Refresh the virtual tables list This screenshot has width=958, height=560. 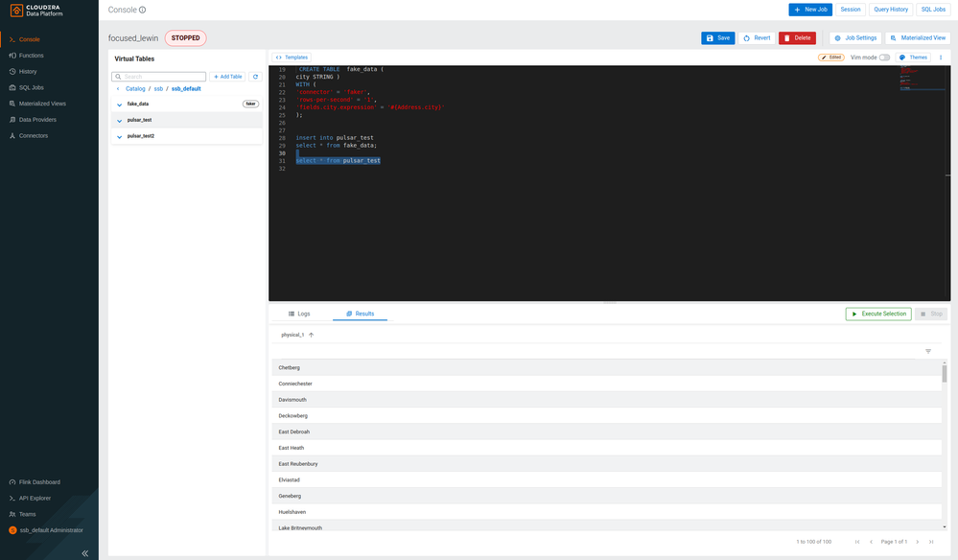coord(255,77)
